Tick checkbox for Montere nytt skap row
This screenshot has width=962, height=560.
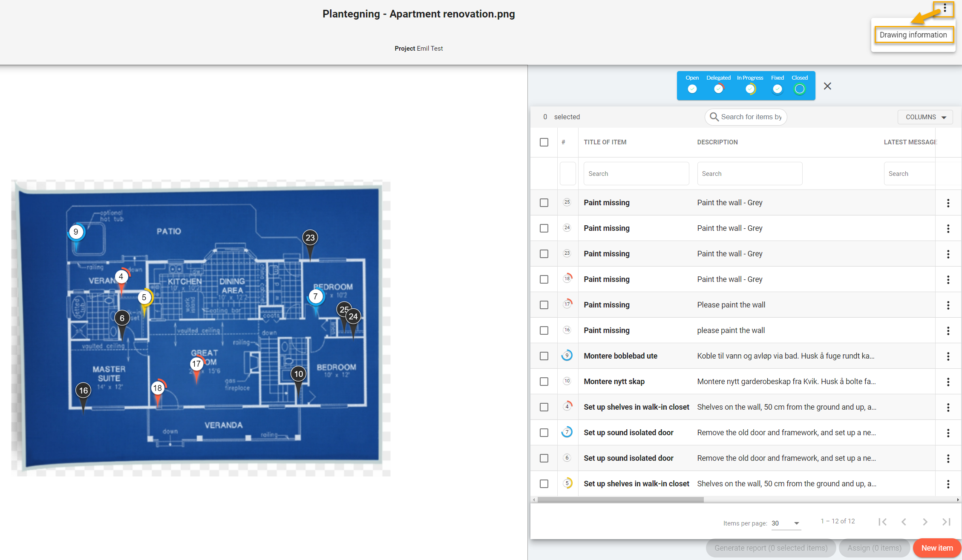(x=544, y=382)
